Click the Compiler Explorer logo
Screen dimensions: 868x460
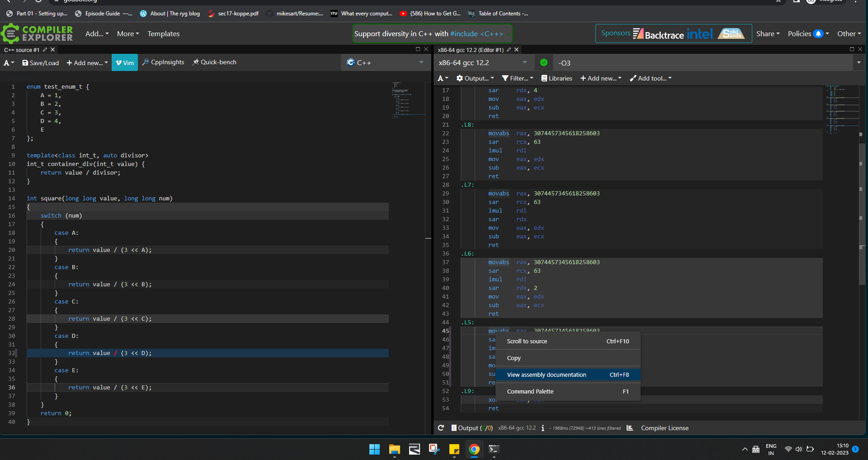[x=36, y=33]
